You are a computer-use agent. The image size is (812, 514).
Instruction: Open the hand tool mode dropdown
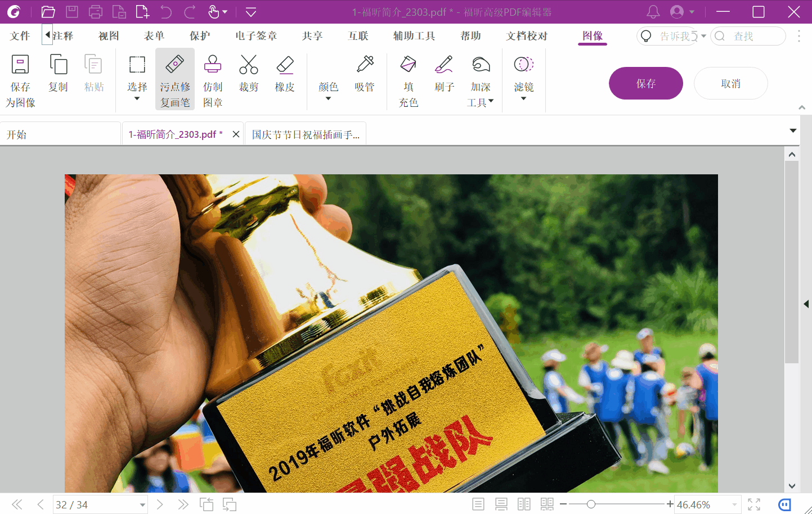(225, 12)
